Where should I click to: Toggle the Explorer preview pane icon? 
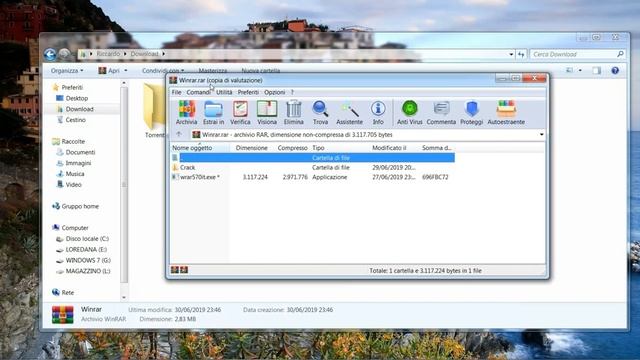click(597, 71)
